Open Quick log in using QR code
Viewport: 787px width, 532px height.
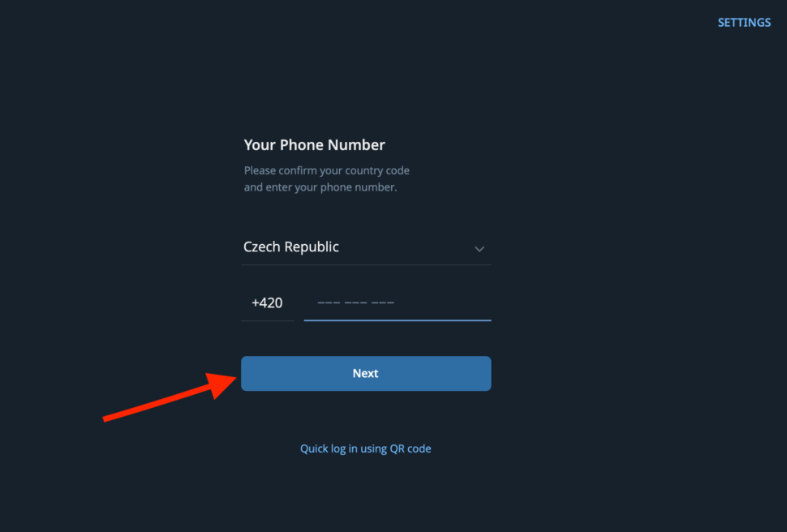pos(365,448)
